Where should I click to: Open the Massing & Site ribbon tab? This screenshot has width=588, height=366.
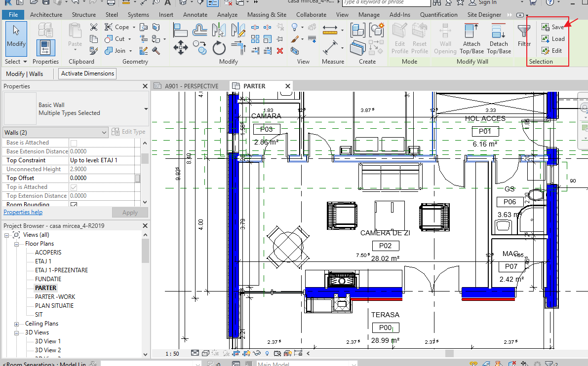coord(267,15)
